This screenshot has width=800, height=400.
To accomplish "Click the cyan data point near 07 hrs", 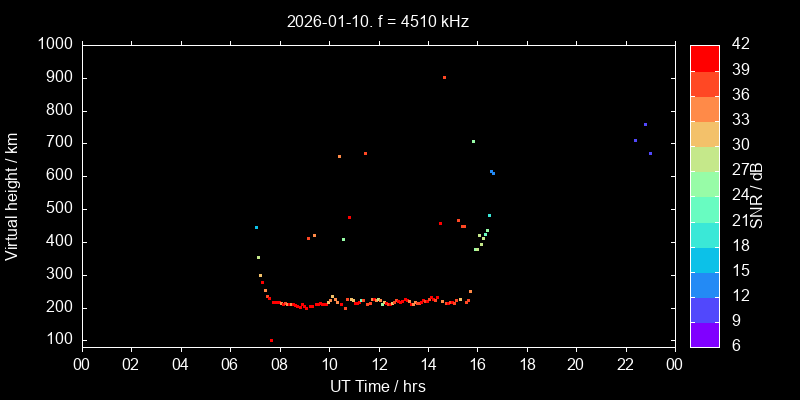I will tap(256, 227).
